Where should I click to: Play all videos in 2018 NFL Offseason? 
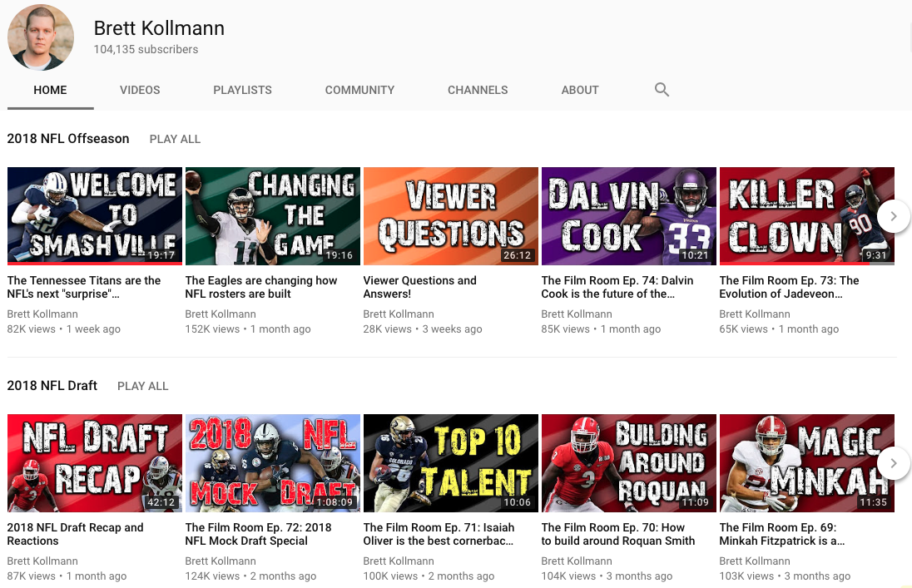[x=175, y=139]
